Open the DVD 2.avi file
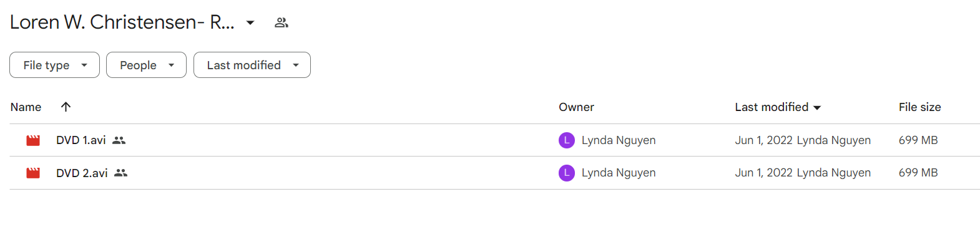The width and height of the screenshot is (980, 232). click(x=82, y=173)
